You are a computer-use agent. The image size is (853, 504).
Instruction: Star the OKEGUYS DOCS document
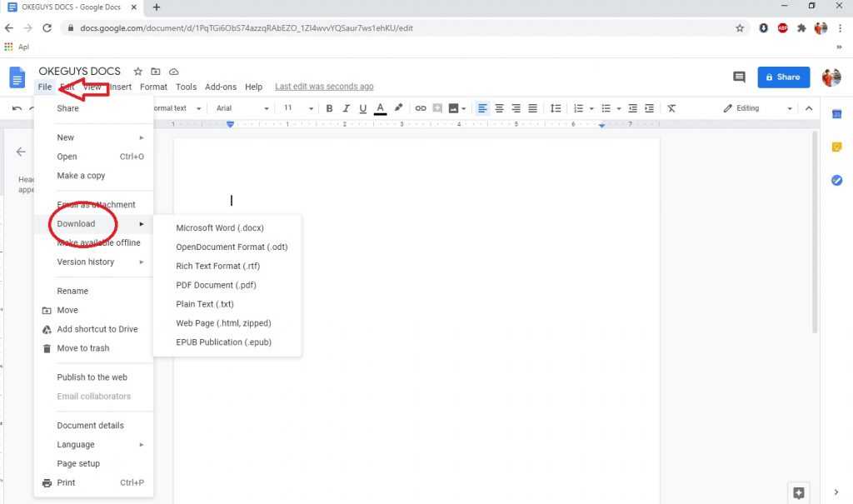pos(138,72)
